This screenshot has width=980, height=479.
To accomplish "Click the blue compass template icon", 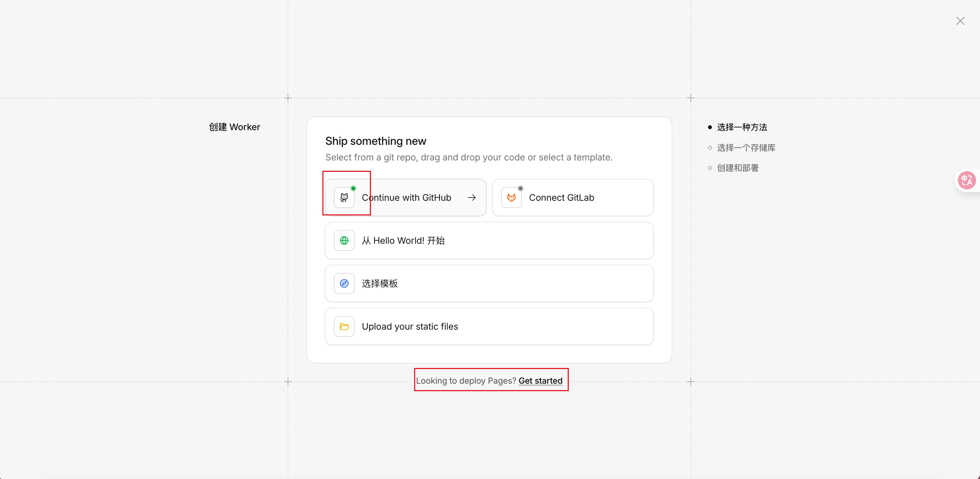I will 344,283.
